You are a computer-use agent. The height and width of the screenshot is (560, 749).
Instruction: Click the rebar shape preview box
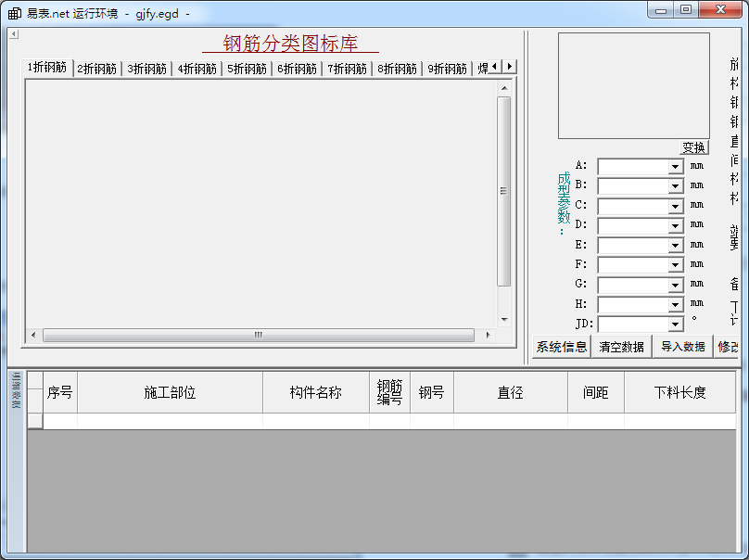634,86
